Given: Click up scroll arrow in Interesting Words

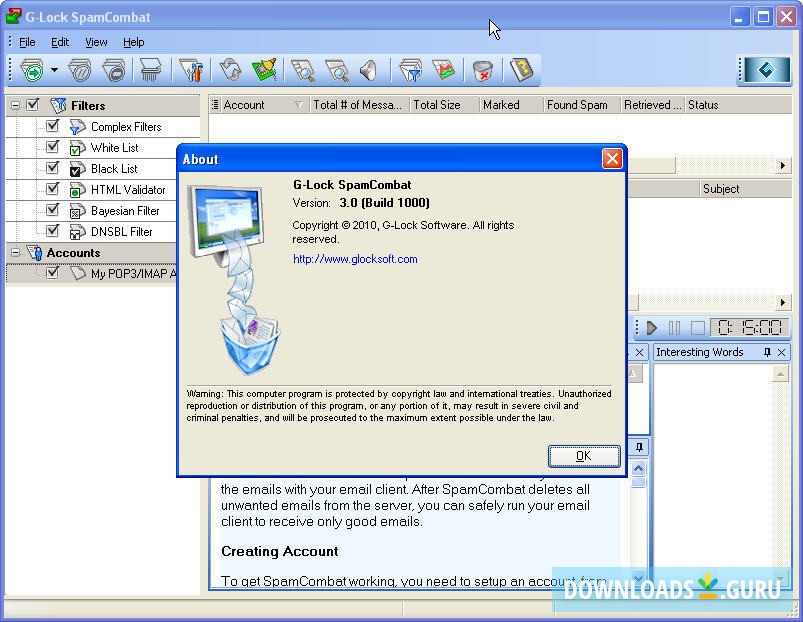Looking at the screenshot, I should (780, 374).
